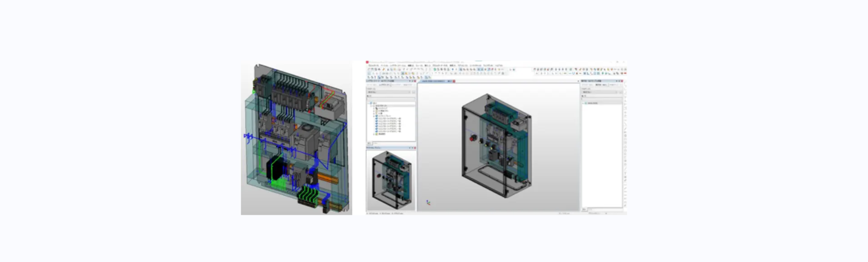The height and width of the screenshot is (262, 868).
Task: Toggle the last blue-checked item in project tree
Action: (376, 131)
